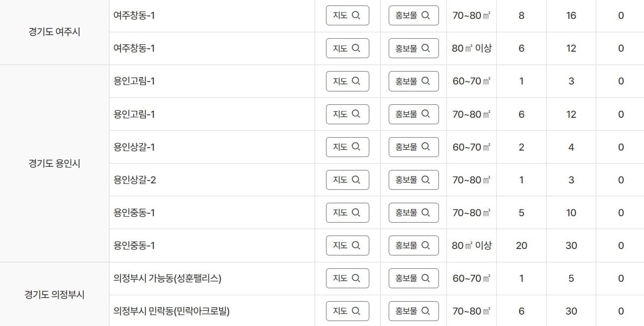Click the 홍보물 magnifier icon for 용인중동-1 80㎡ 이상 row

click(426, 245)
